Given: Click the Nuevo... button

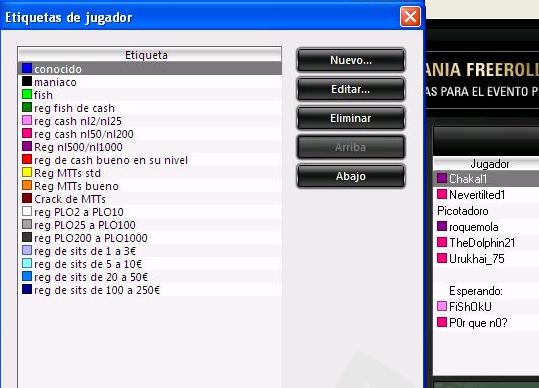Looking at the screenshot, I should point(351,60).
